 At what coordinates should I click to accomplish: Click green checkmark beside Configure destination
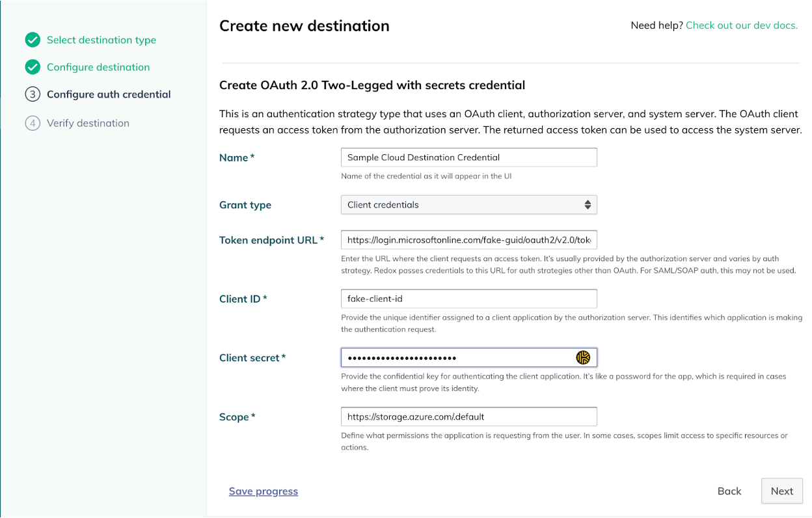(33, 67)
